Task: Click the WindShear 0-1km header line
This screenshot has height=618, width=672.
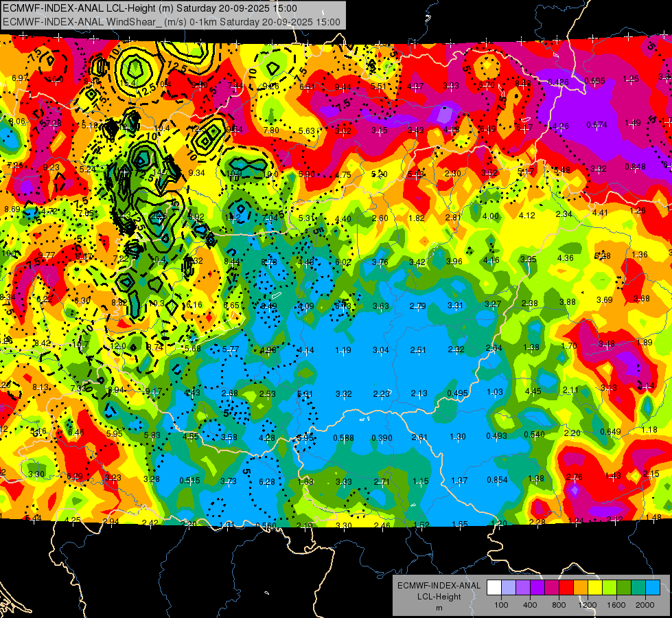Action: click(x=172, y=22)
